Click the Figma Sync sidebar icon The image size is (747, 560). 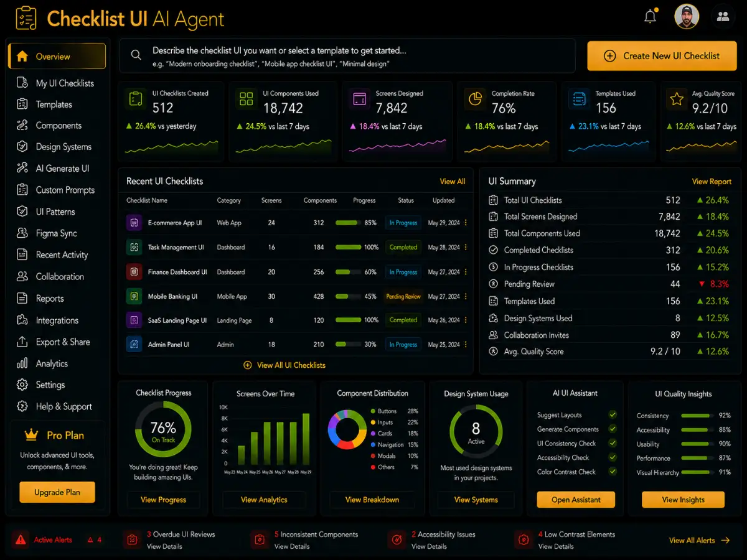point(22,233)
